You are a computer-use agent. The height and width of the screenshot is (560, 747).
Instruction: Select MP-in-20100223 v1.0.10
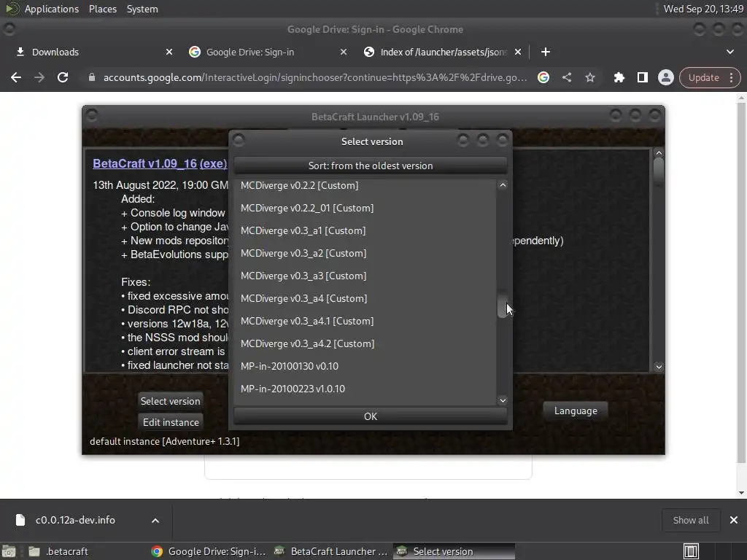[365, 389]
